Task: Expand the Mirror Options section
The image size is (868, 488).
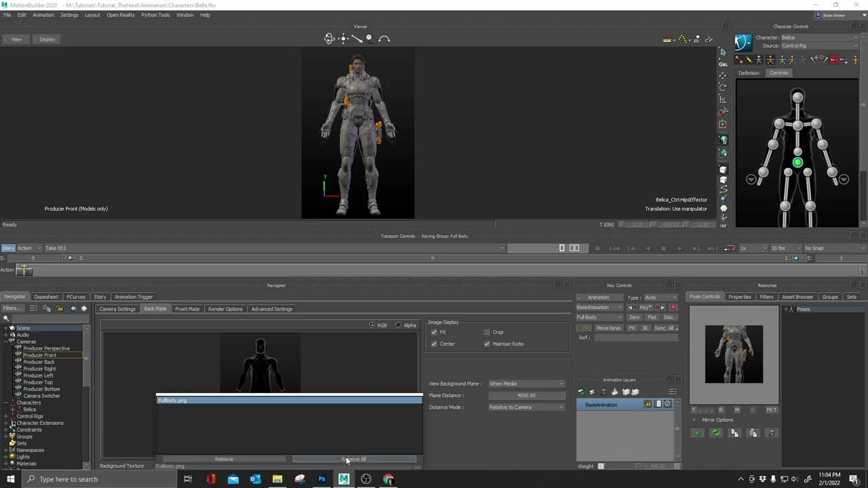Action: tap(694, 420)
